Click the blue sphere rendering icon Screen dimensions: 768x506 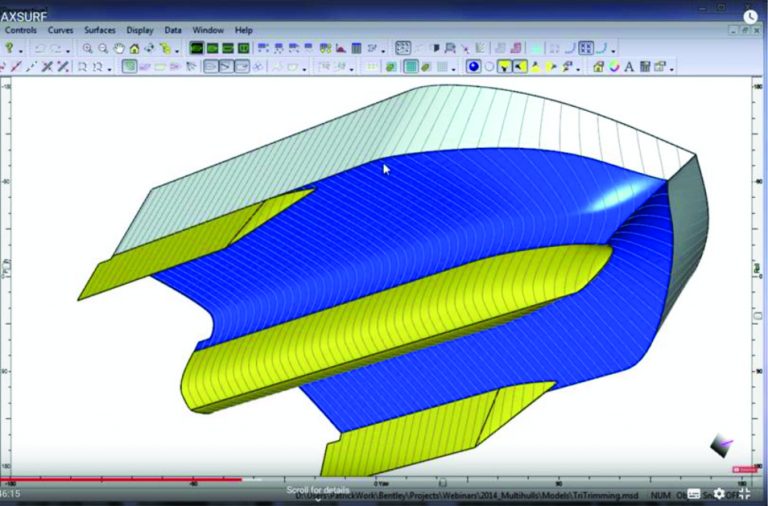(x=473, y=67)
